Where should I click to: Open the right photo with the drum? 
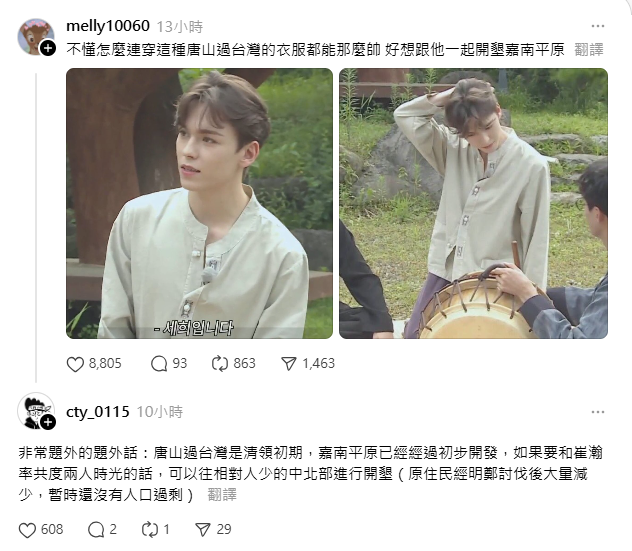[x=474, y=204]
